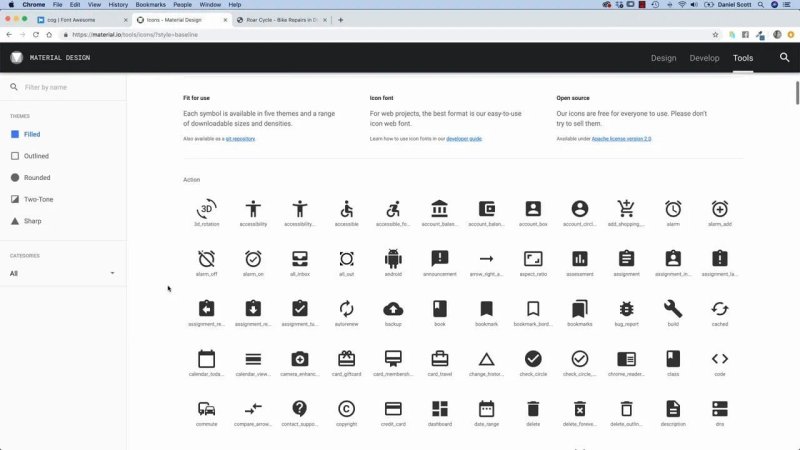Select the alarm_off icon
Image resolution: width=800 pixels, height=450 pixels.
click(207, 259)
